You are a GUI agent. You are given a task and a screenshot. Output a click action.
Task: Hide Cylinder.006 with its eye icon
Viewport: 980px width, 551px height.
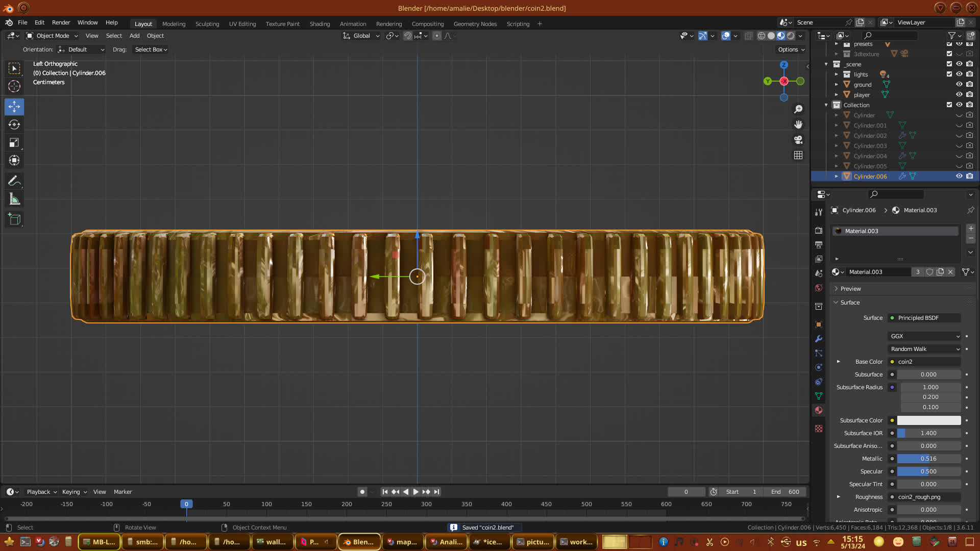tap(959, 176)
